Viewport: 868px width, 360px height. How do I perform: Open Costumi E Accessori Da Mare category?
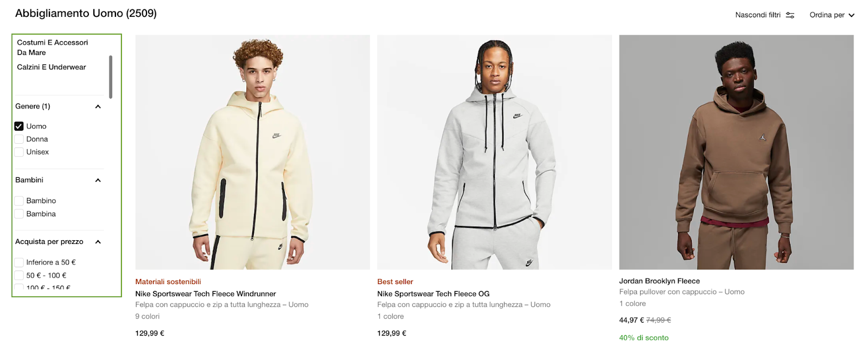coord(53,48)
